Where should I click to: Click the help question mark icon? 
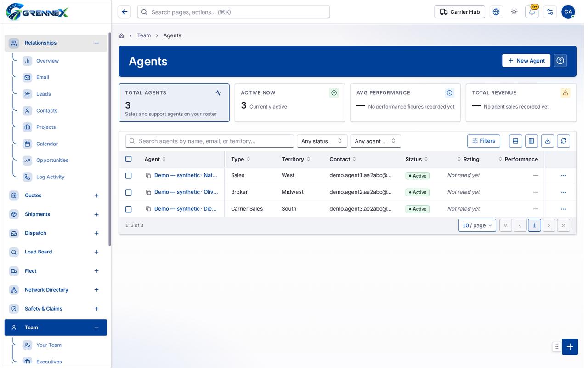(x=560, y=61)
